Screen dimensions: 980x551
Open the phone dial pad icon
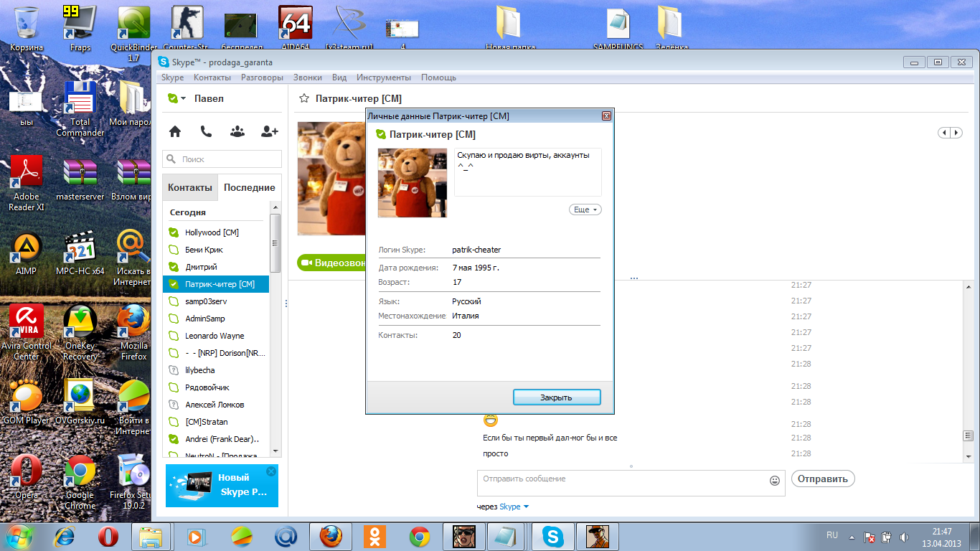tap(206, 131)
